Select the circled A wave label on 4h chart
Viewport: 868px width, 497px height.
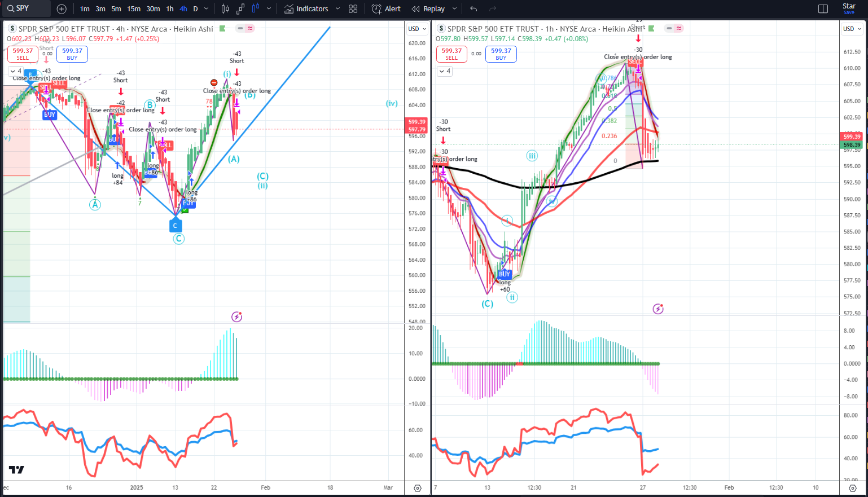pos(95,204)
